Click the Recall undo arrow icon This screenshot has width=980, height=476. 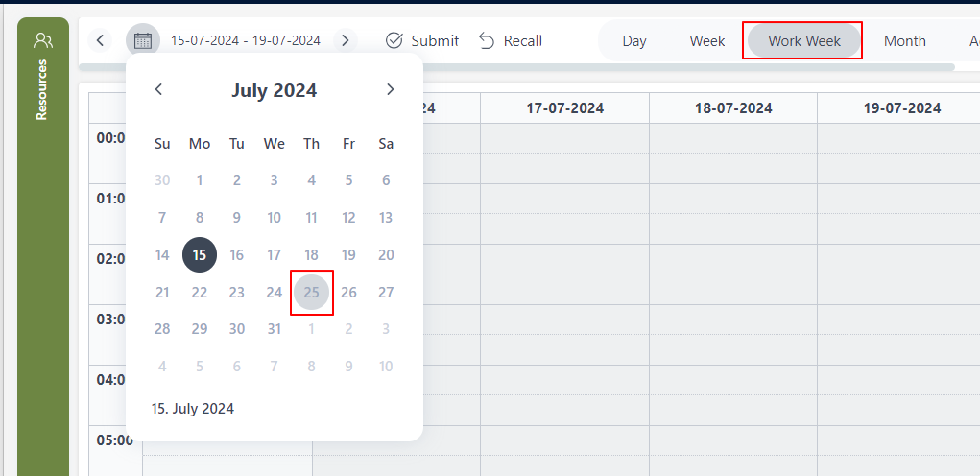tap(487, 40)
